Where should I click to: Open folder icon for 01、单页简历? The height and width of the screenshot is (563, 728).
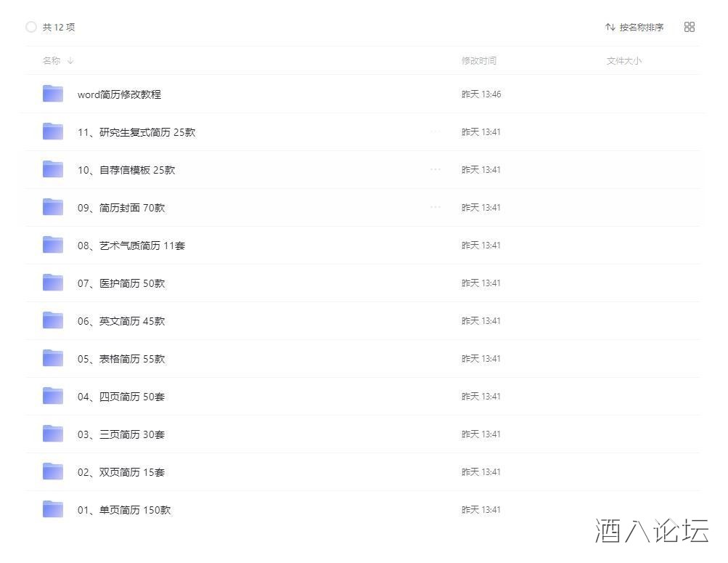pos(53,509)
